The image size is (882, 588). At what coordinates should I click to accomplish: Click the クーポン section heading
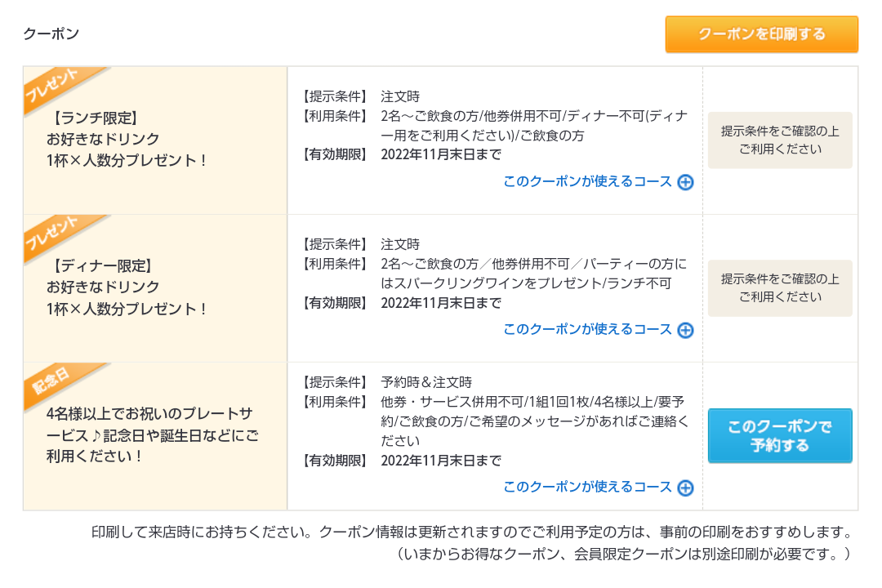pos(51,33)
